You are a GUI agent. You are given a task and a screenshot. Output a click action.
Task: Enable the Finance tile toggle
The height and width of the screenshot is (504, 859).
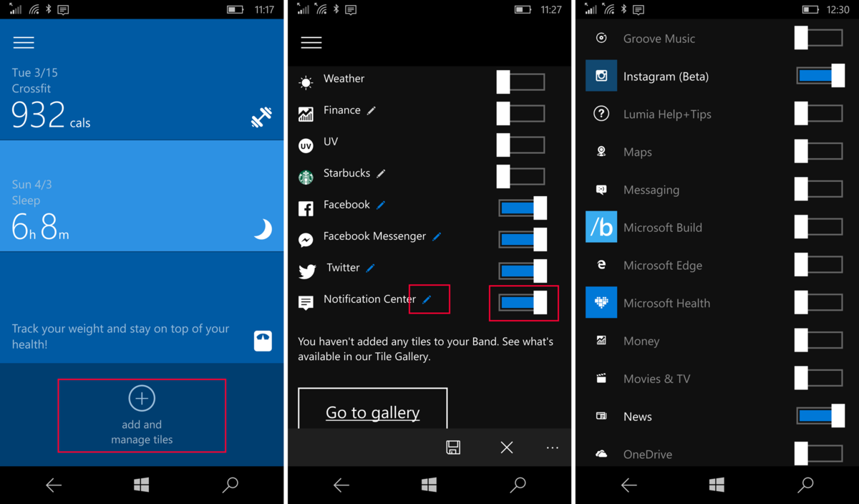point(520,113)
